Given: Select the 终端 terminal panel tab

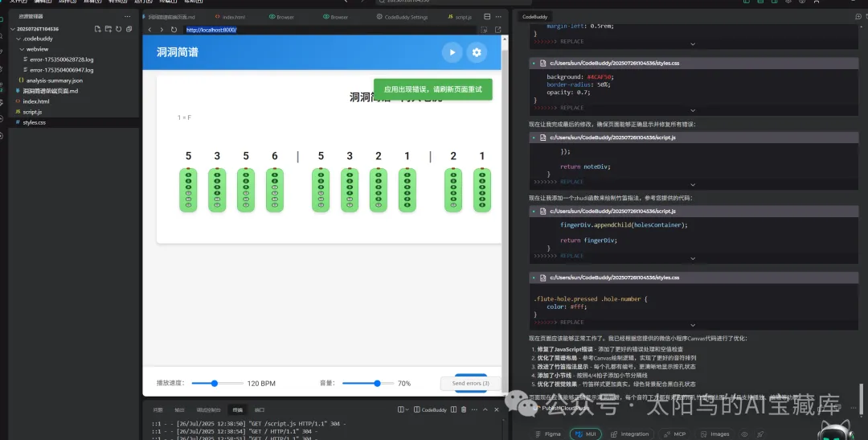Looking at the screenshot, I should click(237, 410).
